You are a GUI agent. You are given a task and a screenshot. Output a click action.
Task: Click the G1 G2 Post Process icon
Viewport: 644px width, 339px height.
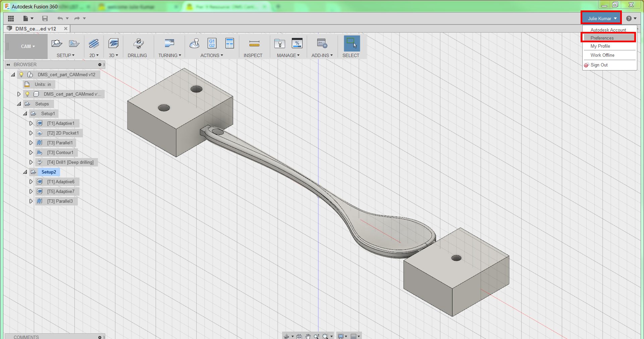212,43
